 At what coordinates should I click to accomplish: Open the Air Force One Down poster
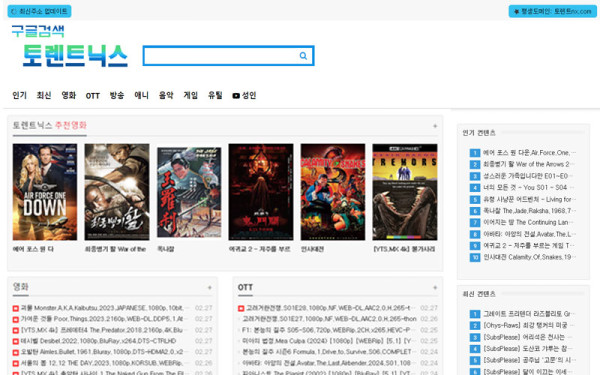tap(45, 192)
